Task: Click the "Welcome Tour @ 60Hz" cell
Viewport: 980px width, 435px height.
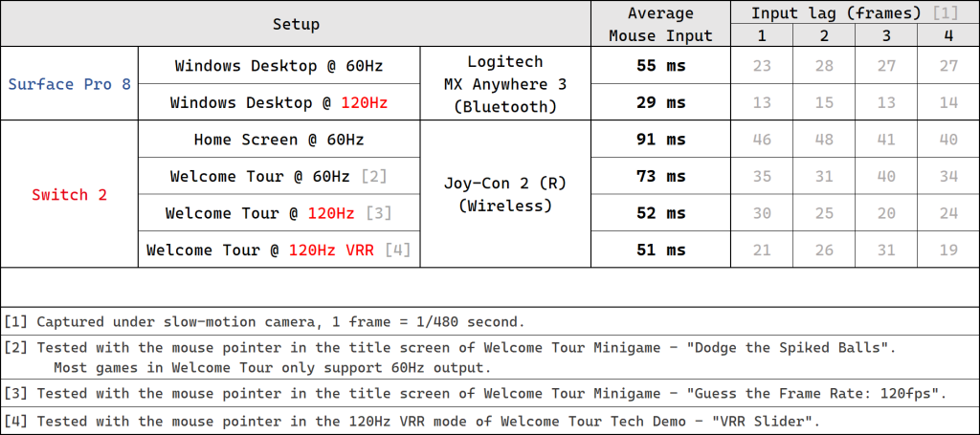Action: 278,176
